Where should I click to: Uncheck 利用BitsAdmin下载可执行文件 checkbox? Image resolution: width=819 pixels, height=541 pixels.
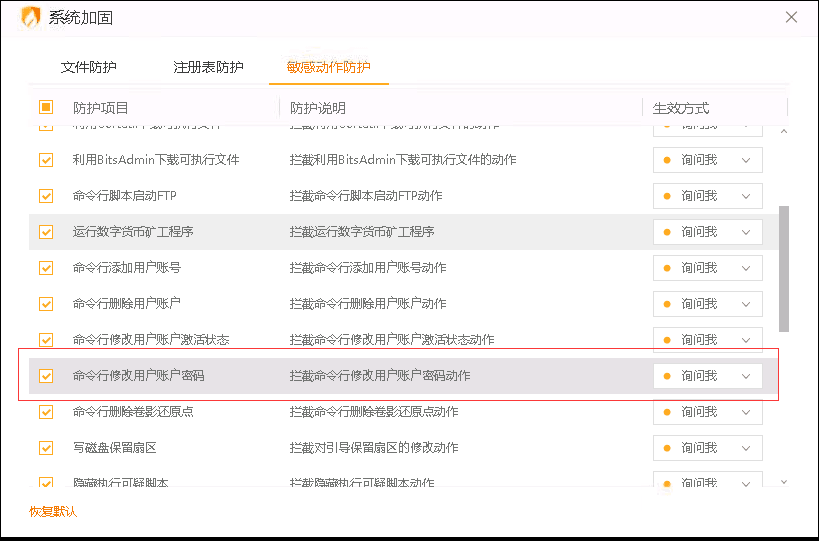pos(46,160)
